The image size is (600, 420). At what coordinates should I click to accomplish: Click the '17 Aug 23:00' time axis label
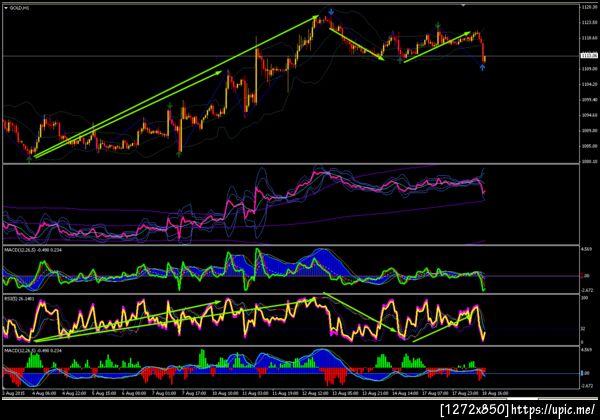[x=465, y=393]
